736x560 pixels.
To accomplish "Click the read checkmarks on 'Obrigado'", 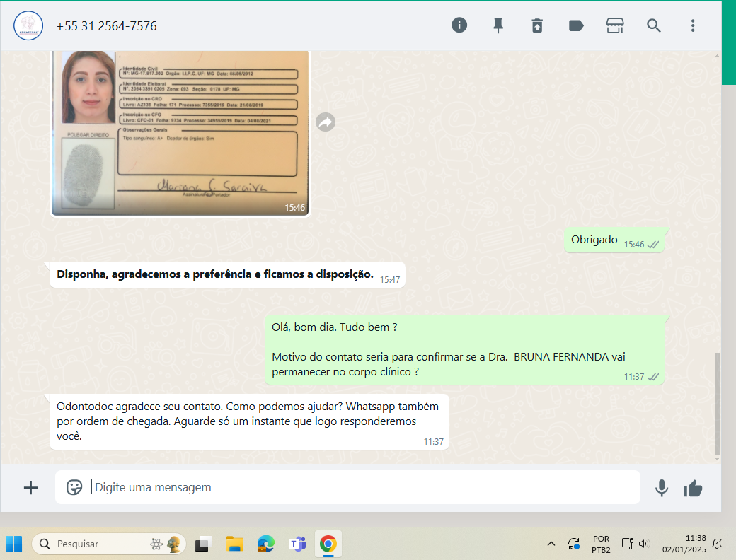I will [653, 245].
